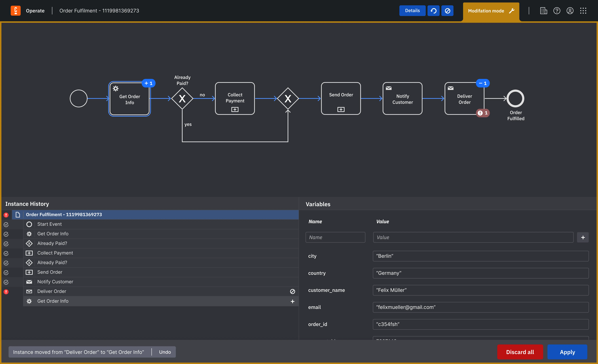Click the incident badge on Deliver Order

click(483, 113)
